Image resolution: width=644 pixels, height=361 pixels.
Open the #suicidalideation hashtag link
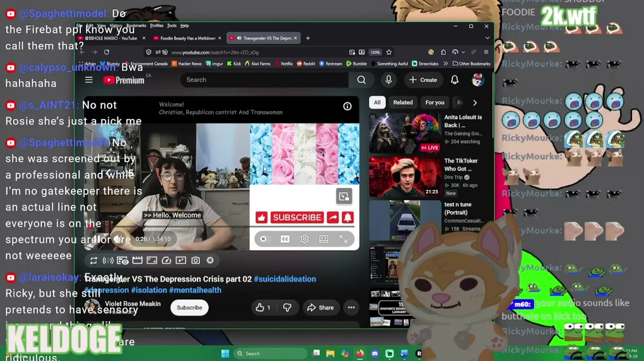pos(285,279)
